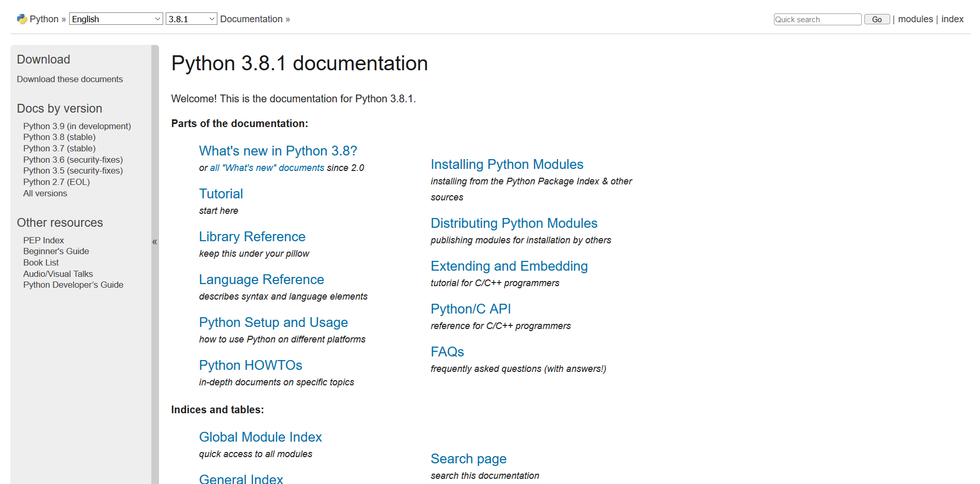Open Download these documents link
Screen dimensions: 980x484
click(70, 79)
